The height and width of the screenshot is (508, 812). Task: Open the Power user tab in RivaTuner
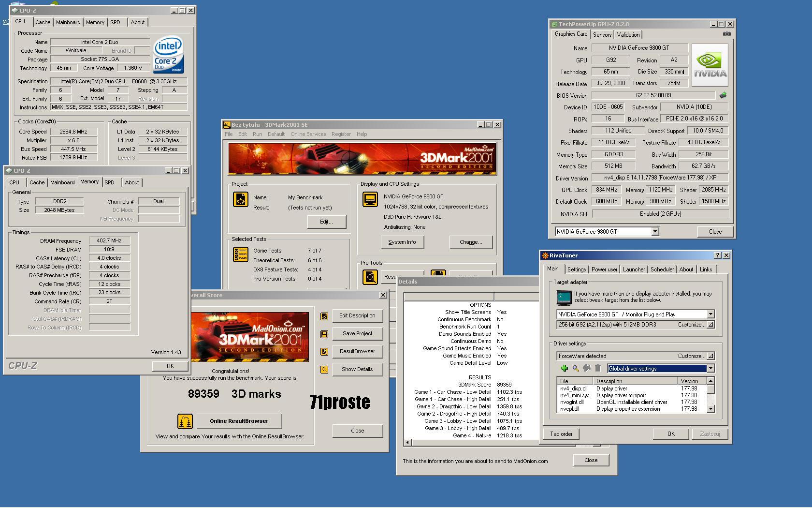pyautogui.click(x=604, y=269)
